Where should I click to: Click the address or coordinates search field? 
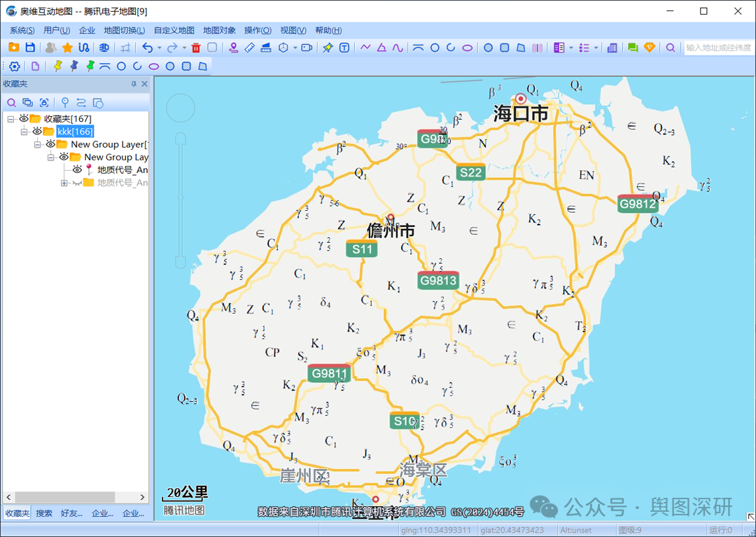[x=718, y=48]
